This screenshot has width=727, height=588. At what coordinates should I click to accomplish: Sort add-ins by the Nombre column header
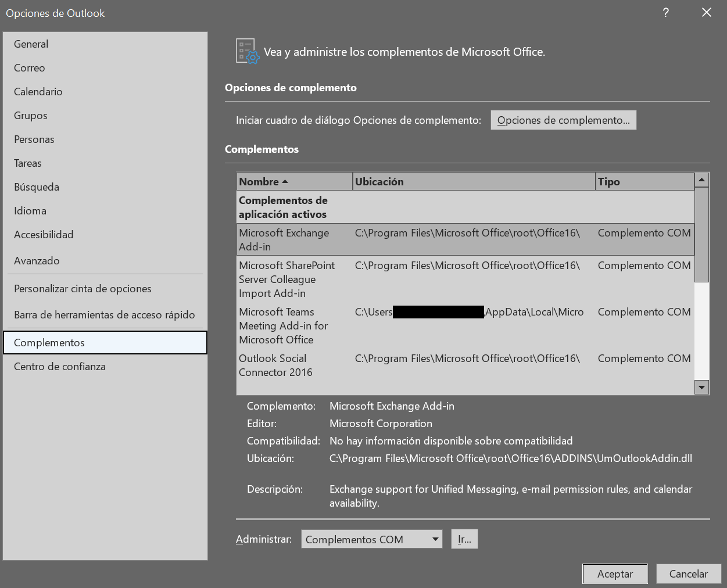(x=295, y=181)
